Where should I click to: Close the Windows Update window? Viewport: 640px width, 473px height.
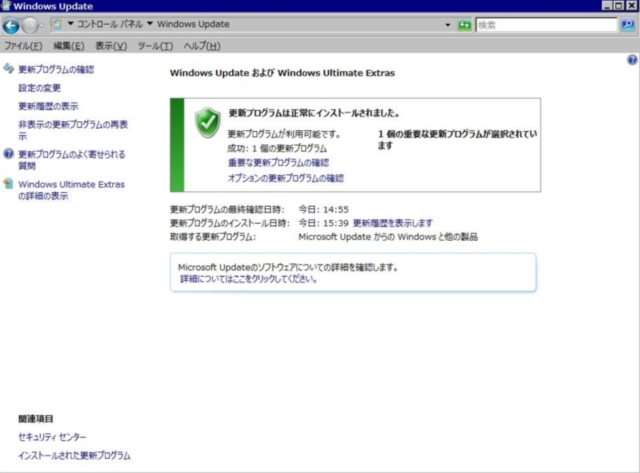[631, 6]
